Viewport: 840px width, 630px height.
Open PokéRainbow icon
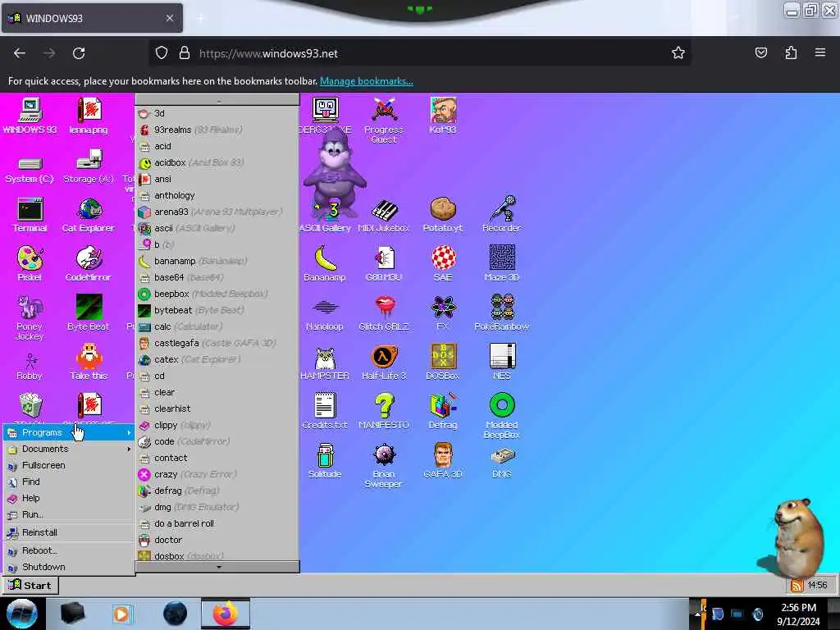[501, 313]
